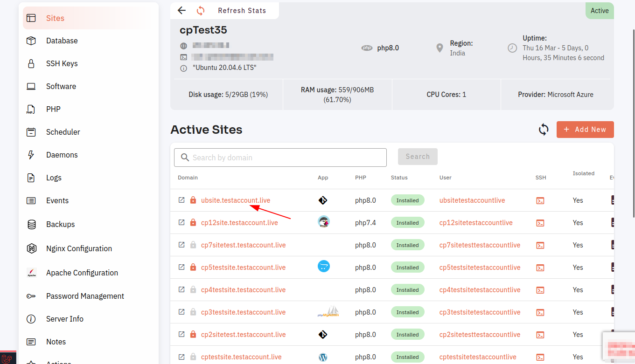Open the SSH terminal icon for cp5testsitetestaccountlive

(x=540, y=268)
